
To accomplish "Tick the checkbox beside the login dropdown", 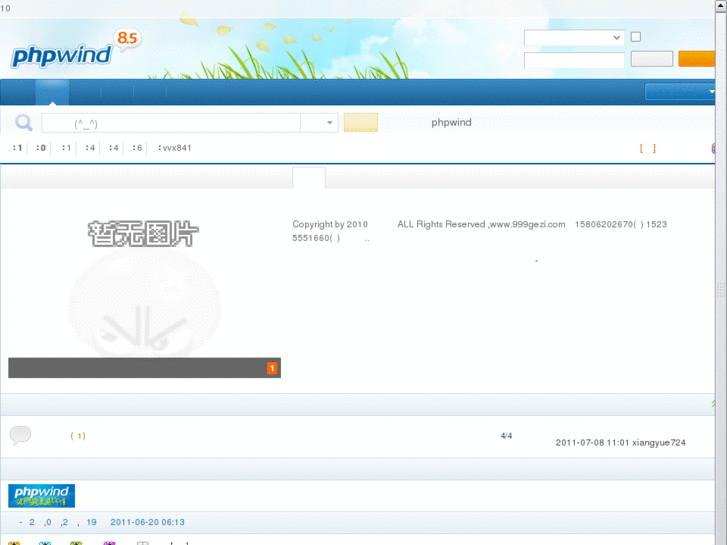I will pyautogui.click(x=636, y=37).
